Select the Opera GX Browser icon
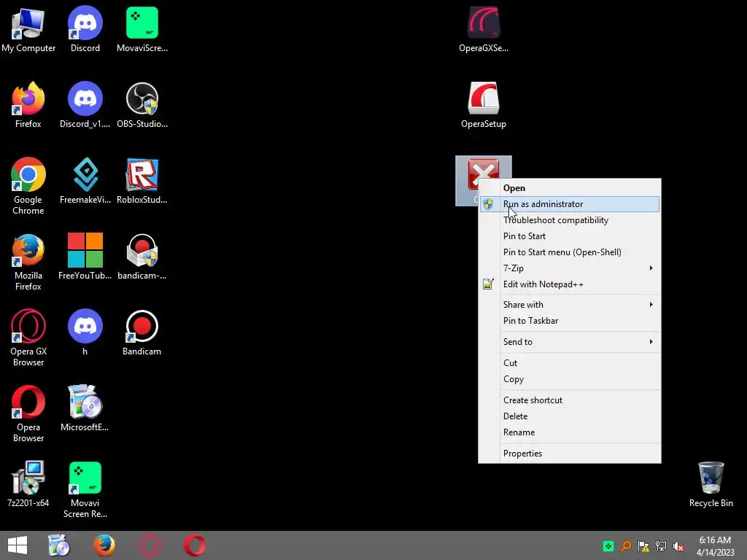 point(28,338)
